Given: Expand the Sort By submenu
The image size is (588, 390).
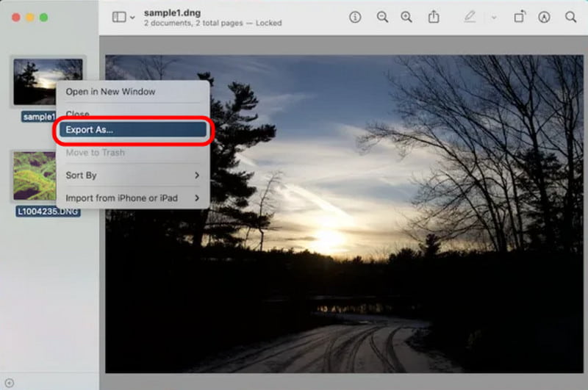Looking at the screenshot, I should click(x=133, y=176).
